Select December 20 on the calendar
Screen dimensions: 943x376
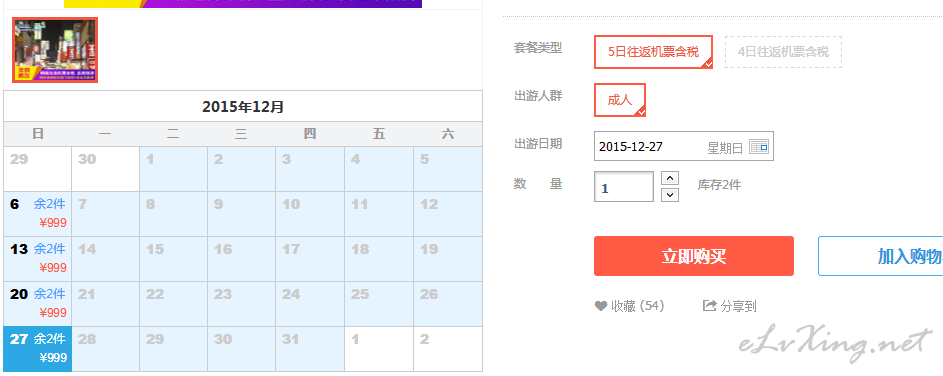pyautogui.click(x=37, y=304)
